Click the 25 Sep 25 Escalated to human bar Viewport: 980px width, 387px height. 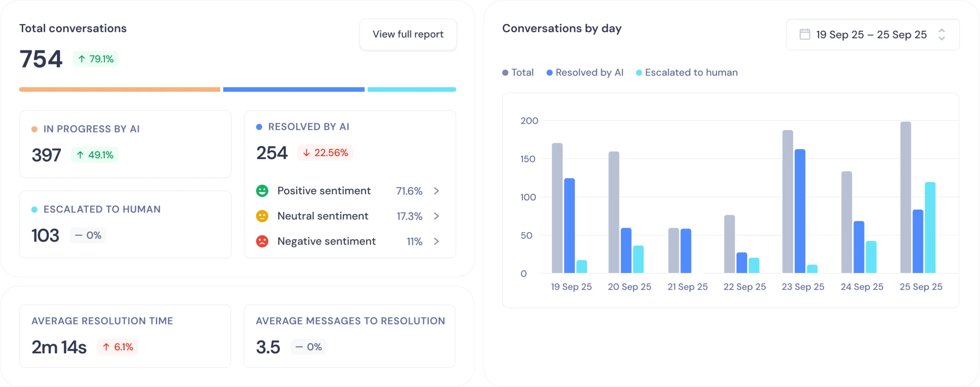click(x=930, y=228)
